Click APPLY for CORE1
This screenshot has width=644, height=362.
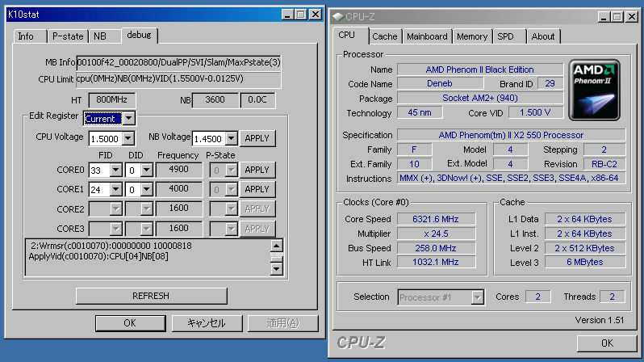click(x=257, y=189)
